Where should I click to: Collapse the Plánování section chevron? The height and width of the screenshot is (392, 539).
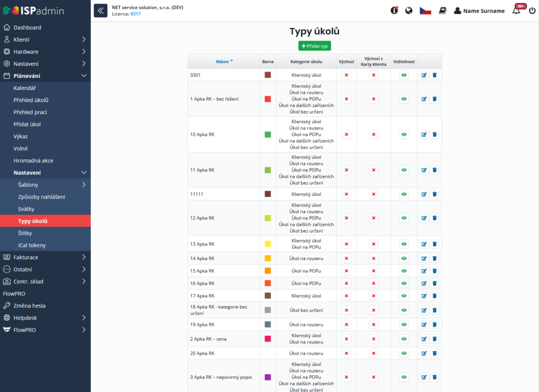[84, 76]
